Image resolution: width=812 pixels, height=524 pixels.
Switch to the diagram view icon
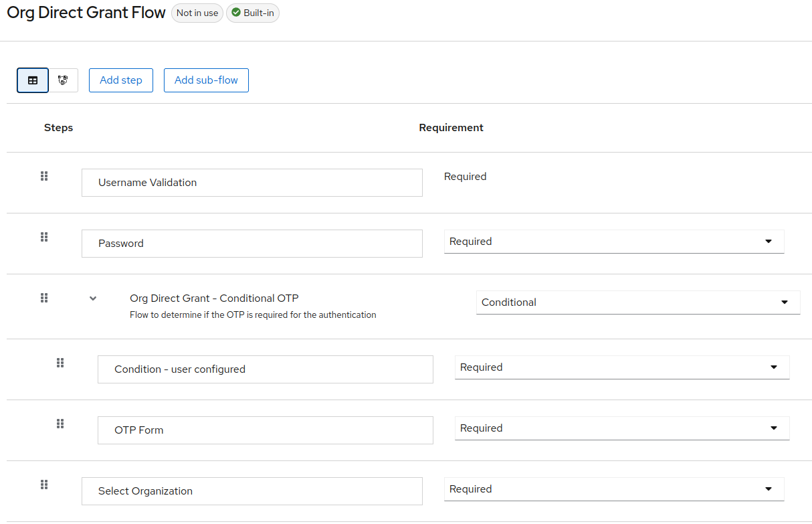click(x=63, y=80)
